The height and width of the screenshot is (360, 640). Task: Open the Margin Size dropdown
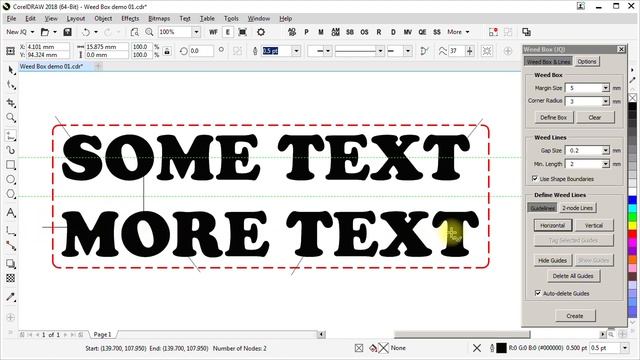(605, 88)
